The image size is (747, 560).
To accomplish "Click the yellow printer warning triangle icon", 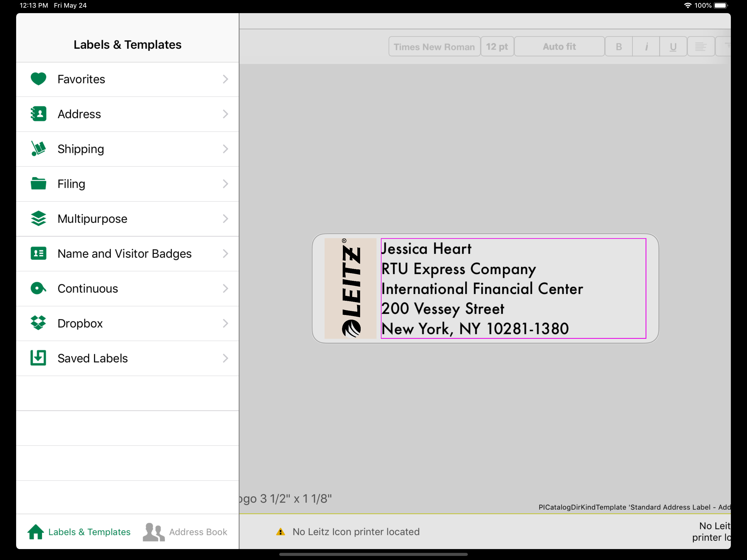I will click(280, 532).
